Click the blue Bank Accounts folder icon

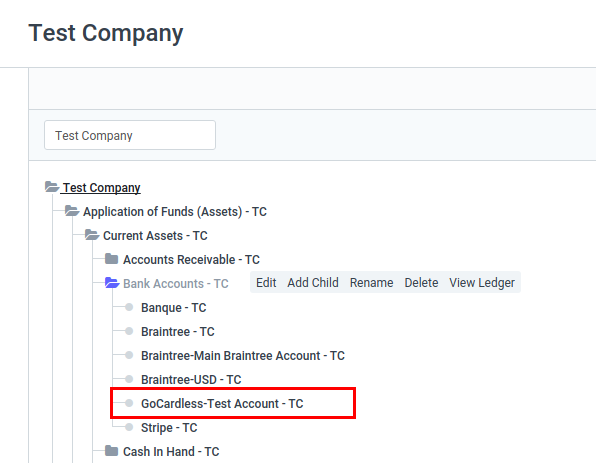(112, 283)
